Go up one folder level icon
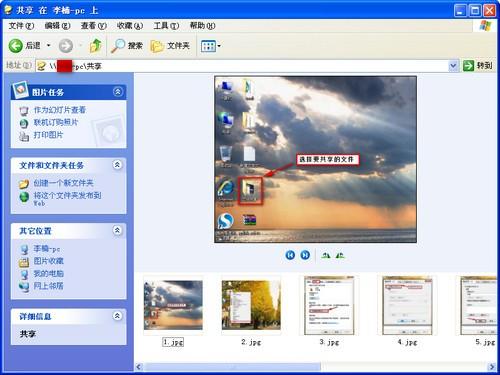500x375 pixels. (x=96, y=46)
